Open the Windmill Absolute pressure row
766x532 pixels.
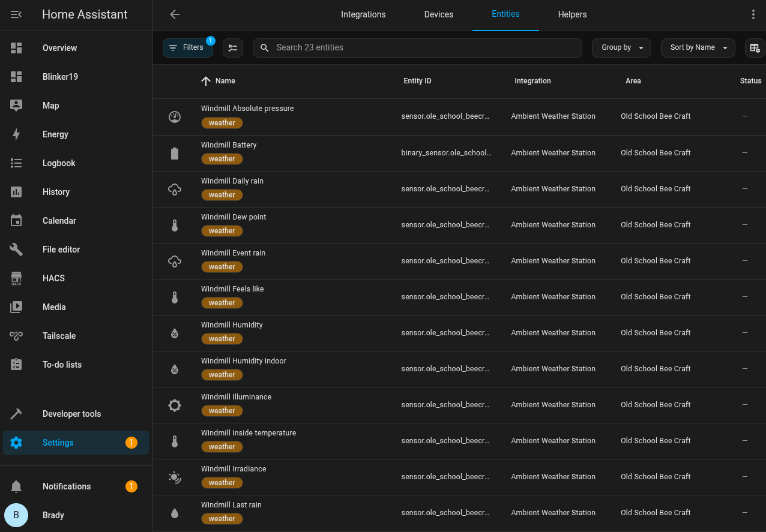tap(459, 117)
